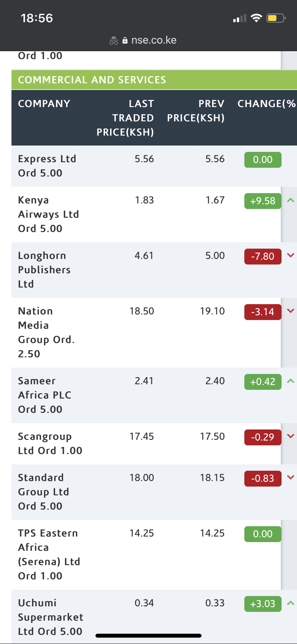
Task: Tap the red down arrow beside Standard Group
Action: 291,477
